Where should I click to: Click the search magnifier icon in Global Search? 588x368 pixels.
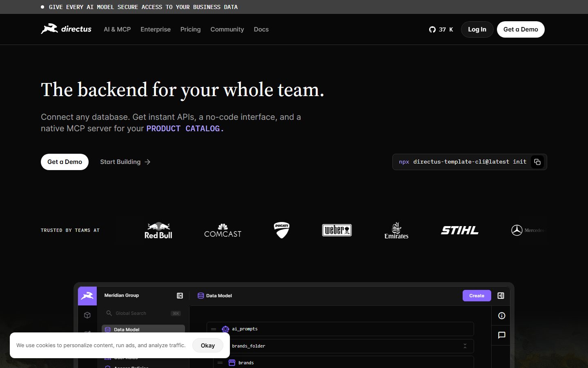pos(109,313)
